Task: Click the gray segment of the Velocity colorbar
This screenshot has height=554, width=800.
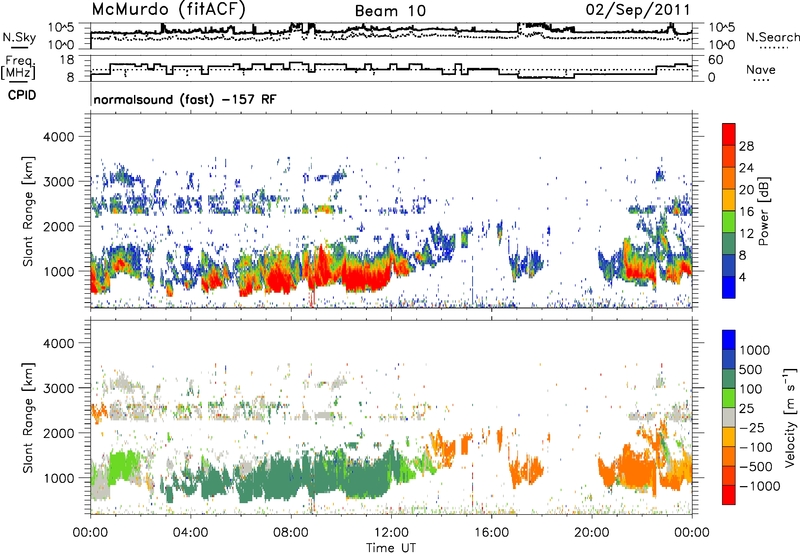Action: point(729,418)
